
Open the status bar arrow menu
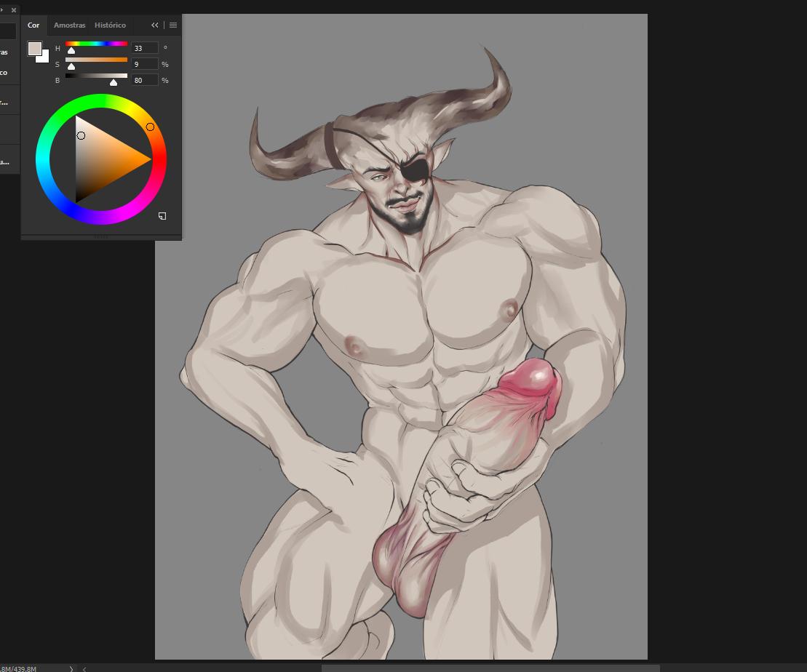pos(71,668)
